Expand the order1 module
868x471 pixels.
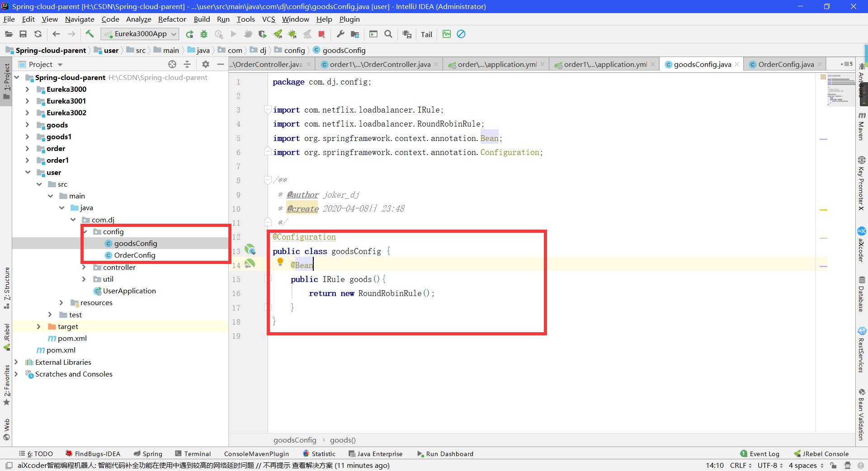28,160
